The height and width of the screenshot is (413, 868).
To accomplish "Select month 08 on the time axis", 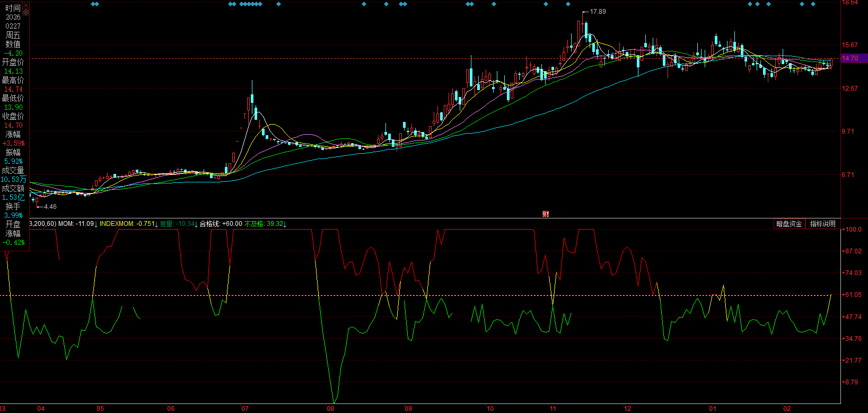I will coord(330,409).
